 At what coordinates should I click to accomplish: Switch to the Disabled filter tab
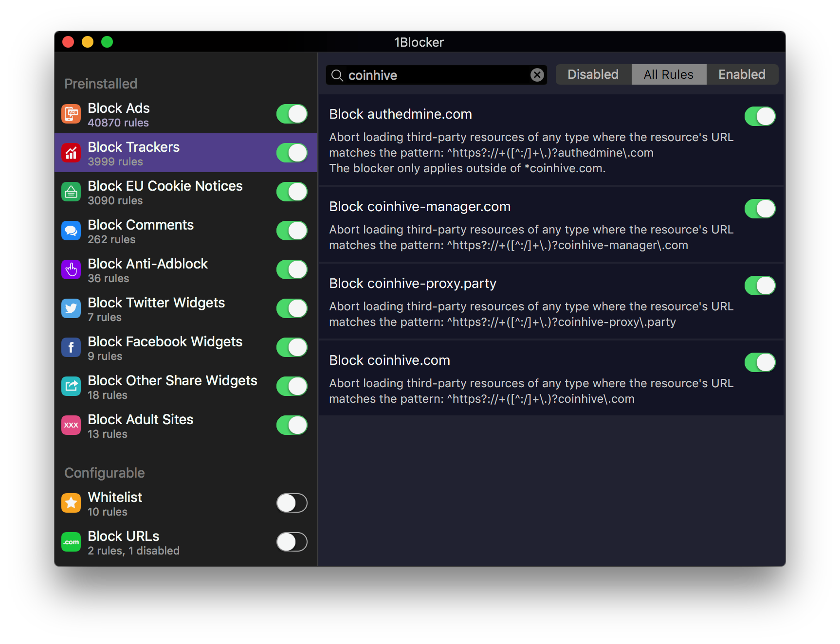coord(593,74)
